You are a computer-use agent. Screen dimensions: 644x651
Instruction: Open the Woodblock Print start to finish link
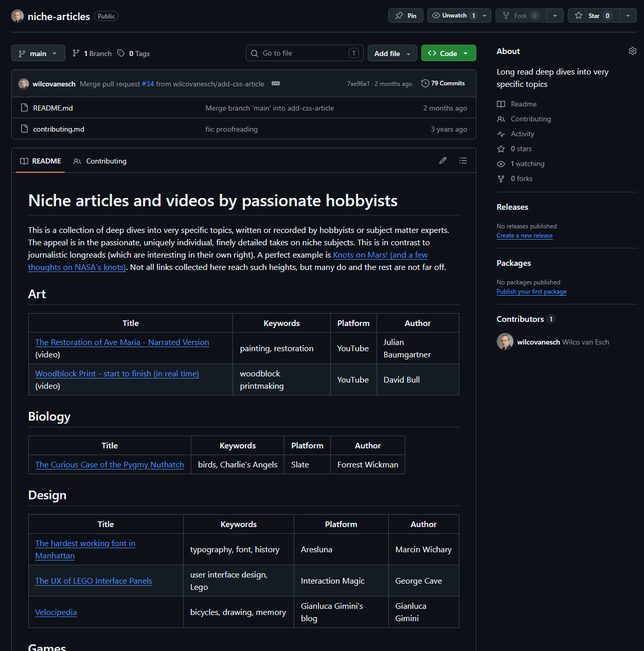tap(117, 374)
